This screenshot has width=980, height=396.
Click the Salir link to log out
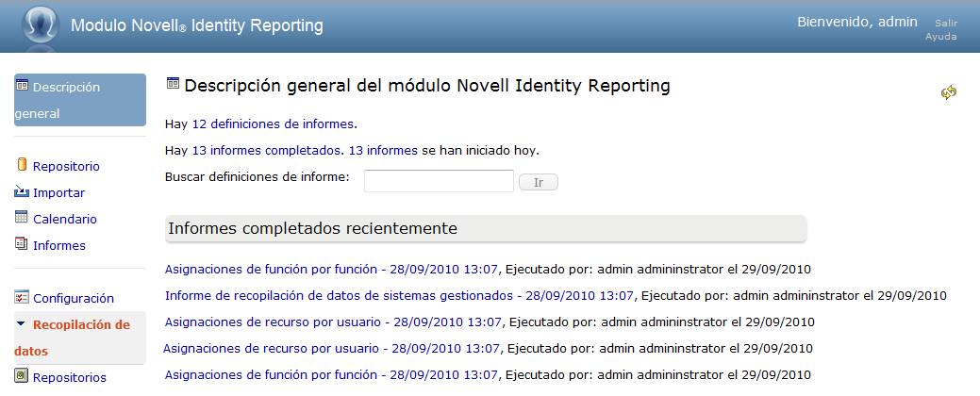pyautogui.click(x=946, y=24)
